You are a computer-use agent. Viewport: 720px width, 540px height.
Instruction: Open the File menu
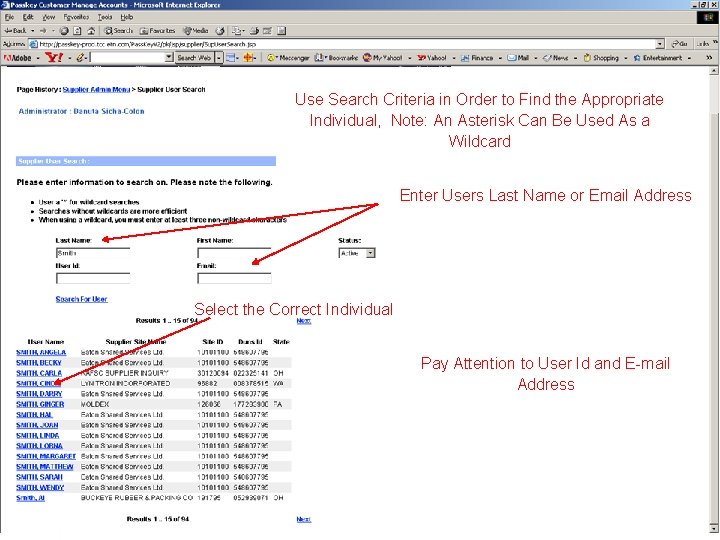click(x=9, y=17)
